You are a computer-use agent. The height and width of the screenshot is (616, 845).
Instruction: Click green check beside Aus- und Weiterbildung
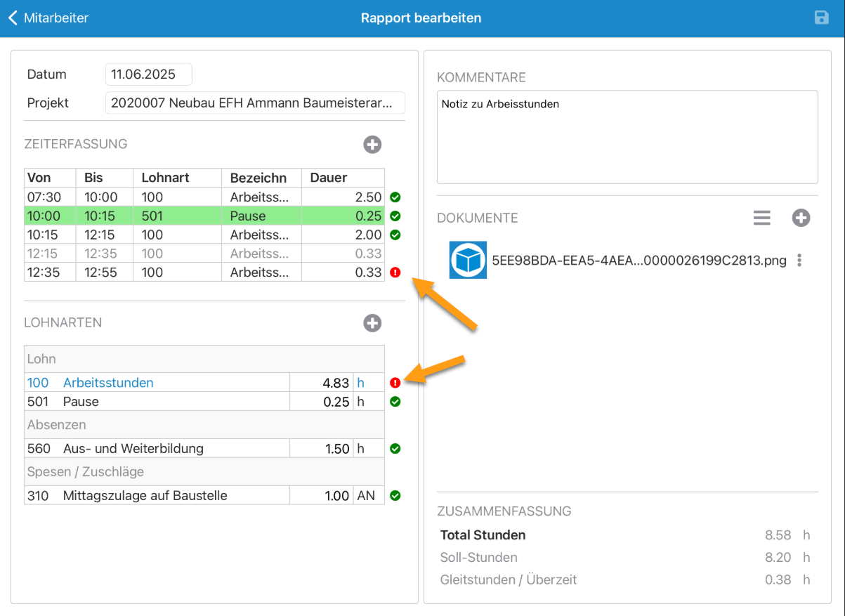395,448
